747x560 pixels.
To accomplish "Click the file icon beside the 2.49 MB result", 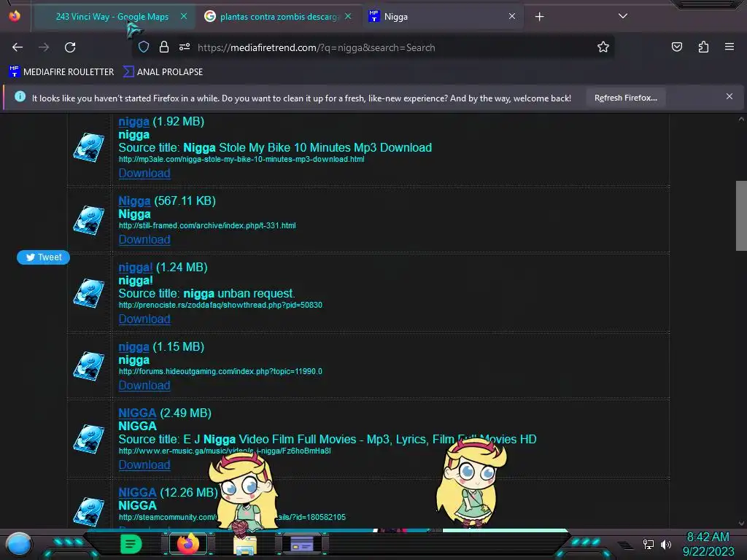I will pos(88,438).
